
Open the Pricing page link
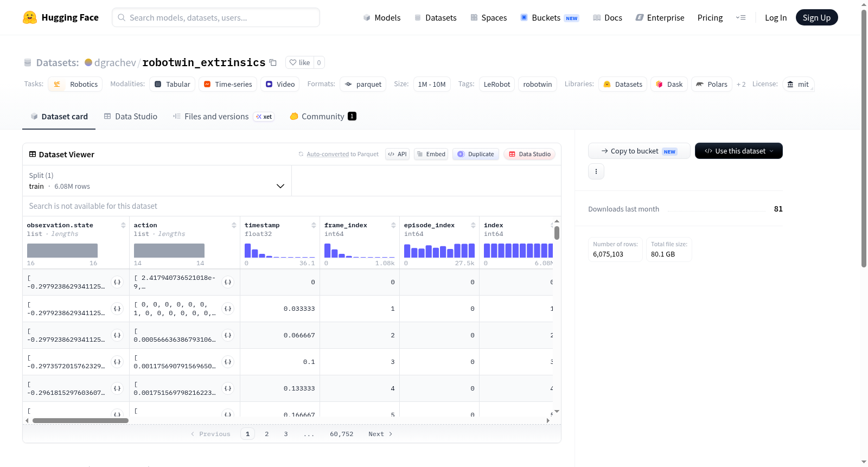[710, 17]
